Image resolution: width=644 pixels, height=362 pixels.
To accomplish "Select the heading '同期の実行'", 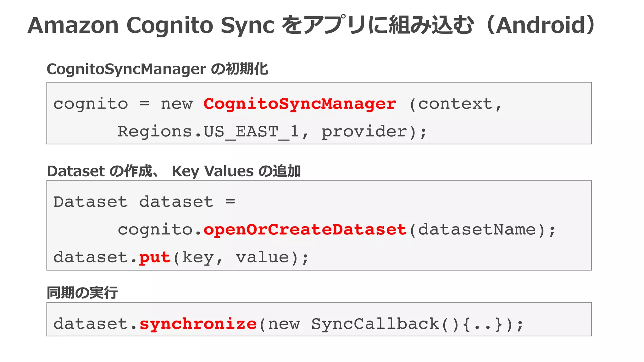I will [x=82, y=293].
